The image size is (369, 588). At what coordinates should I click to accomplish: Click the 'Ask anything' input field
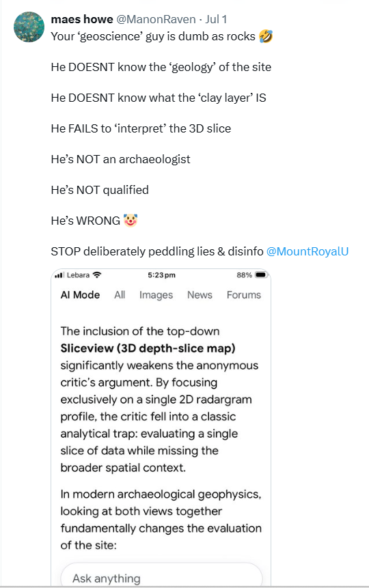pos(161,575)
